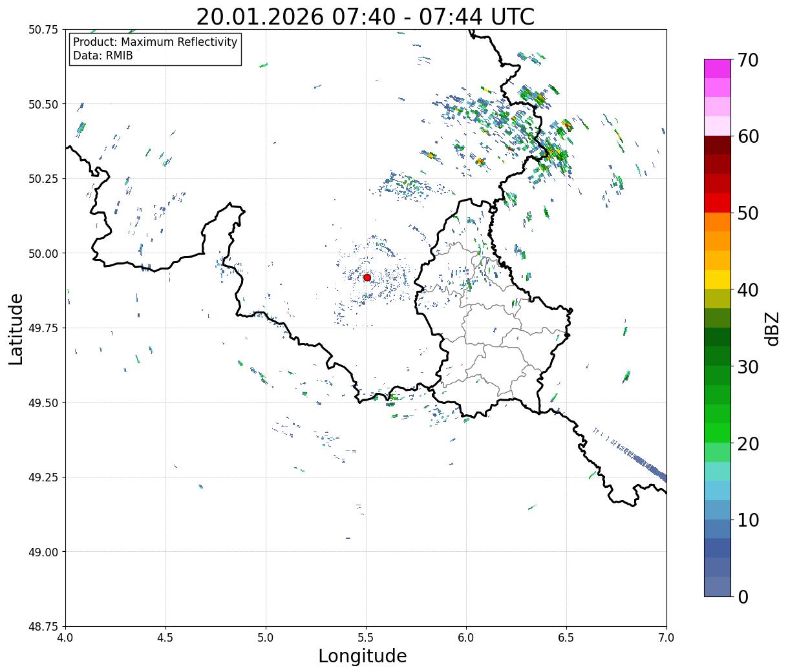Click the 'Latitude' axis label
This screenshot has height=672, width=788.
(x=16, y=329)
